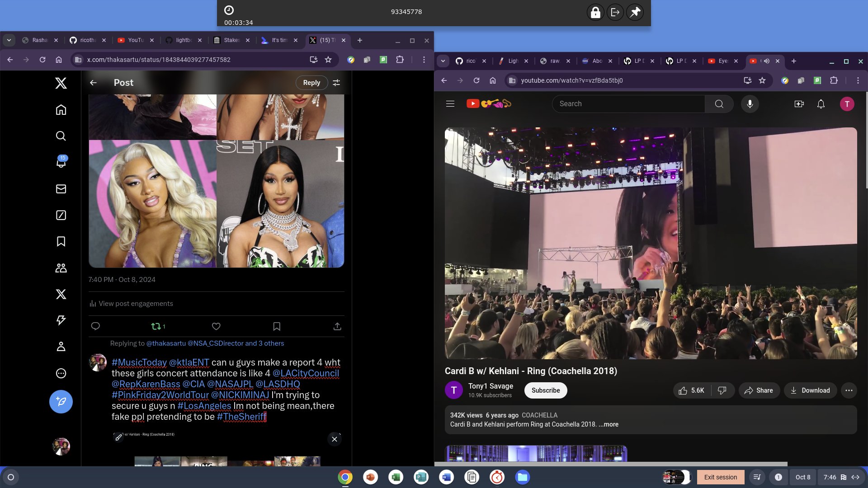Like the Cardi B video

692,390
